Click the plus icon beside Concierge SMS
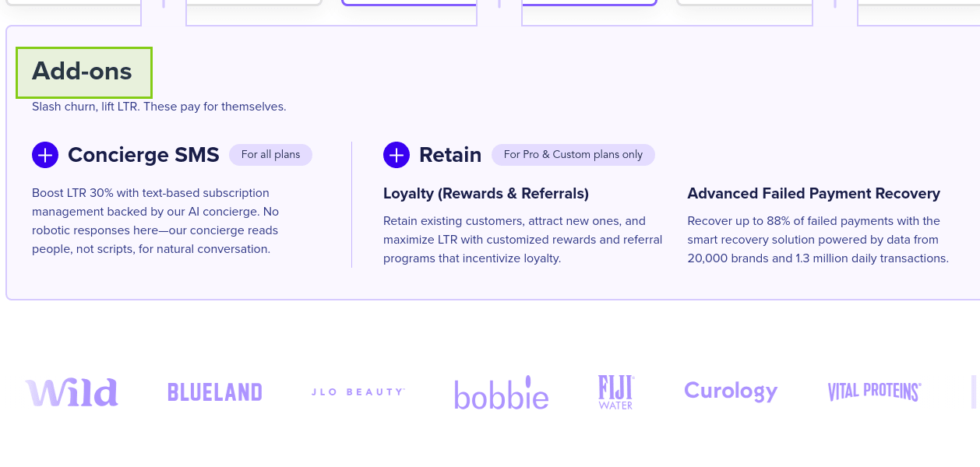The width and height of the screenshot is (980, 467). pyautogui.click(x=45, y=155)
